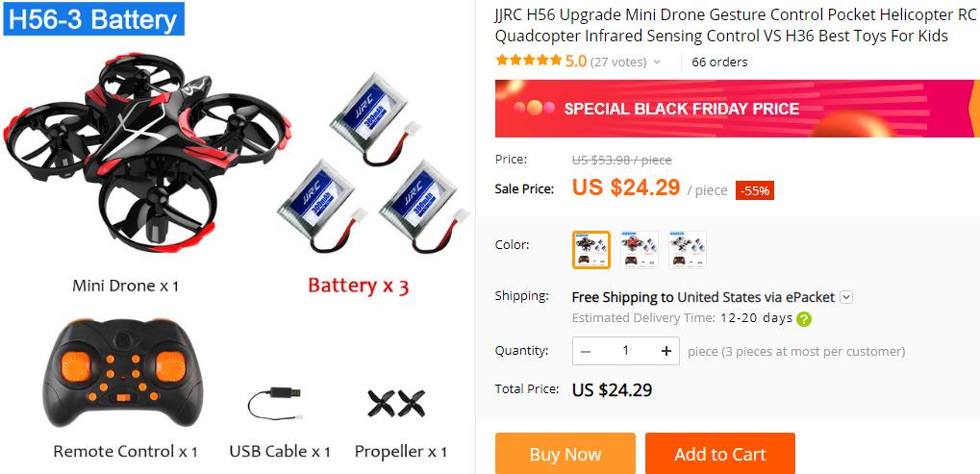Increase quantity with the plus button
980x474 pixels.
pos(666,351)
